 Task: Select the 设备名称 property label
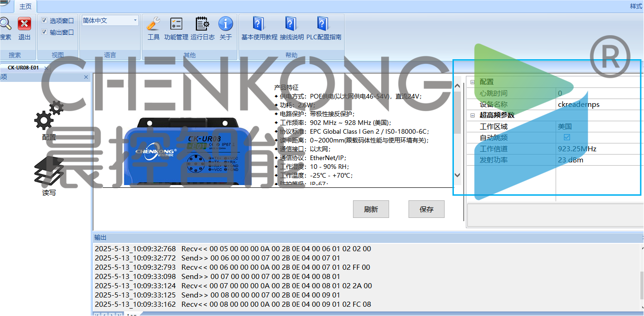[x=494, y=104]
